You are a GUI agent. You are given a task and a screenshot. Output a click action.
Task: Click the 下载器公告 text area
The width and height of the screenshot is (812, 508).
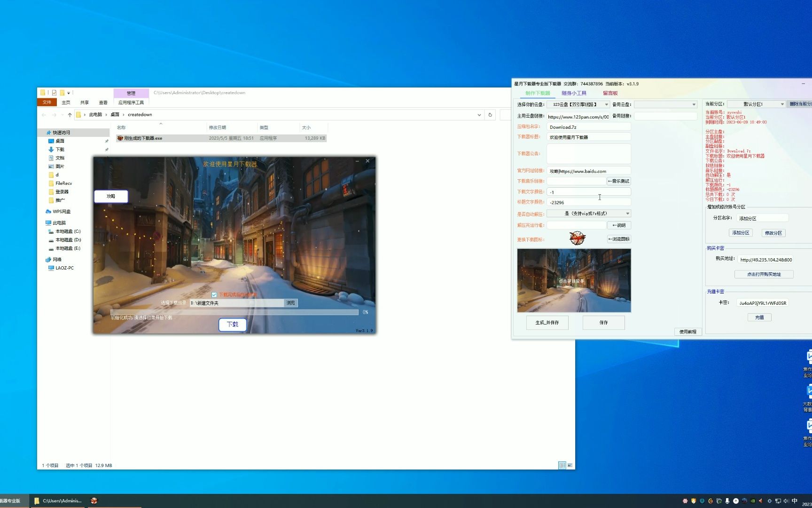[x=588, y=154]
